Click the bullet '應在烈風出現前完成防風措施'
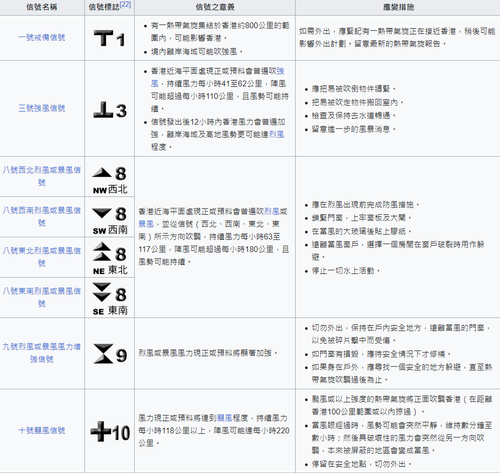The height and width of the screenshot is (473, 500). click(365, 204)
